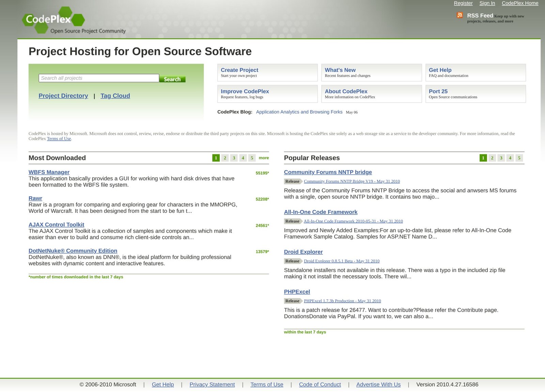Go to page 4 of Popular Releases
This screenshot has width=545, height=392.
point(510,158)
